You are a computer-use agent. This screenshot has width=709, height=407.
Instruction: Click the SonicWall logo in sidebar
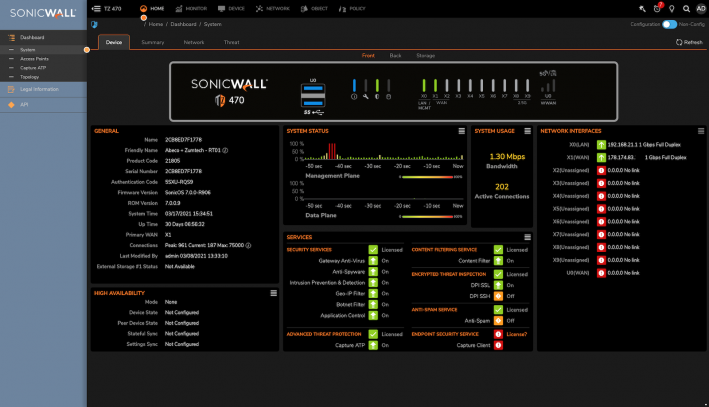pos(43,13)
